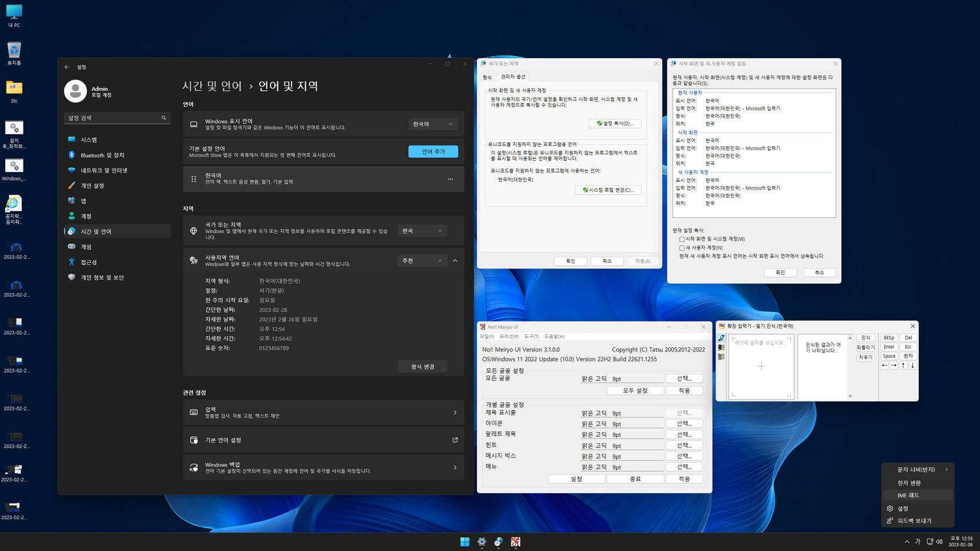980x551 pixels.
Task: Click 선택... for 아이콘 font
Action: pyautogui.click(x=684, y=424)
